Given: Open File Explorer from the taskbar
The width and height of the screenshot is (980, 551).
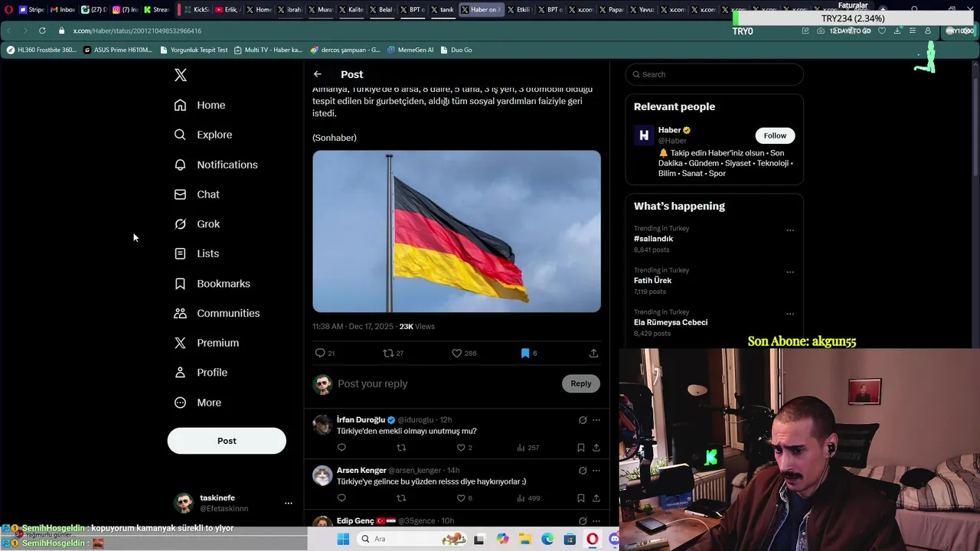Looking at the screenshot, I should pos(525,539).
